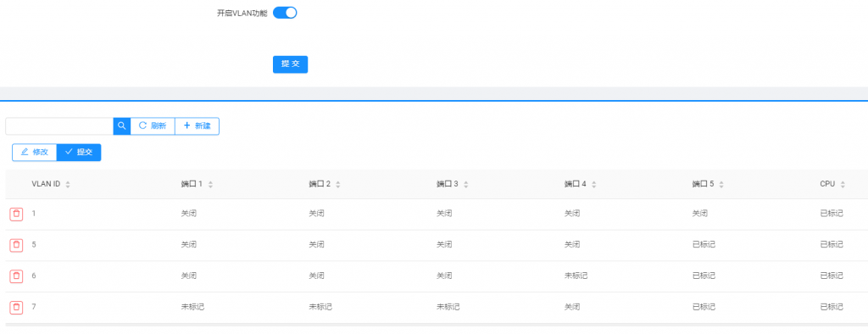This screenshot has width=868, height=334.
Task: Click the magnifier search icon button
Action: 122,125
